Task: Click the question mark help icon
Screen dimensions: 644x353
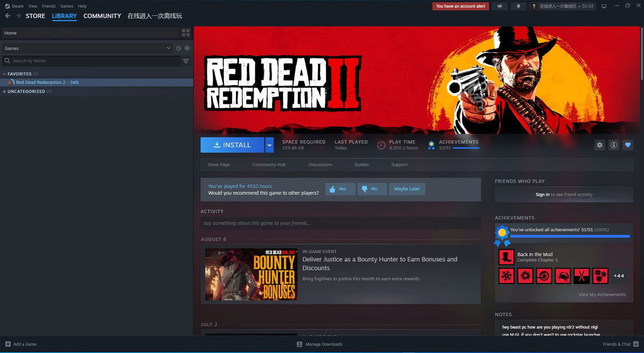Action: 534,6
